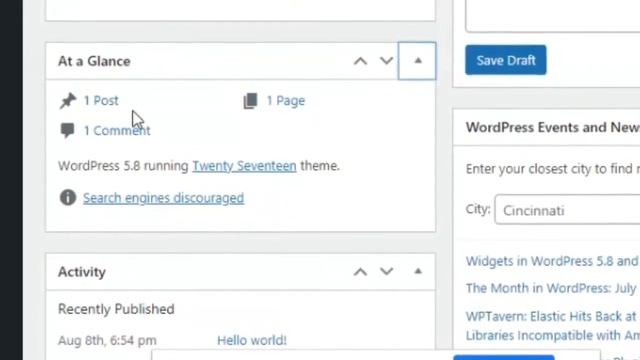Open the Twenty Seventeen theme link
The image size is (640, 360).
coord(244,166)
